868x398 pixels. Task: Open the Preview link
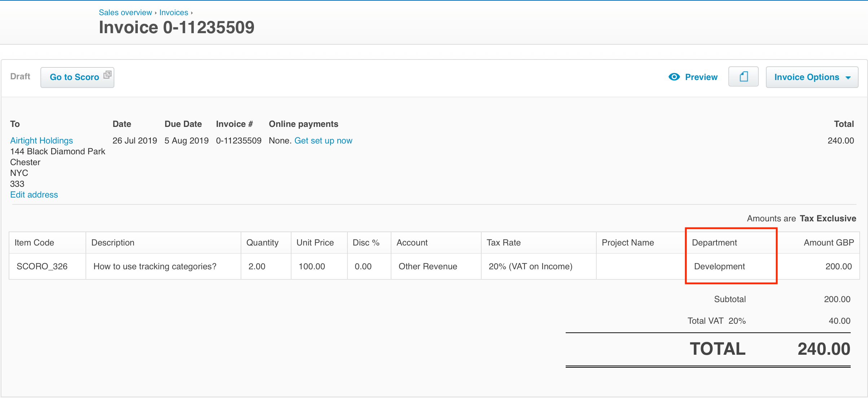point(701,77)
